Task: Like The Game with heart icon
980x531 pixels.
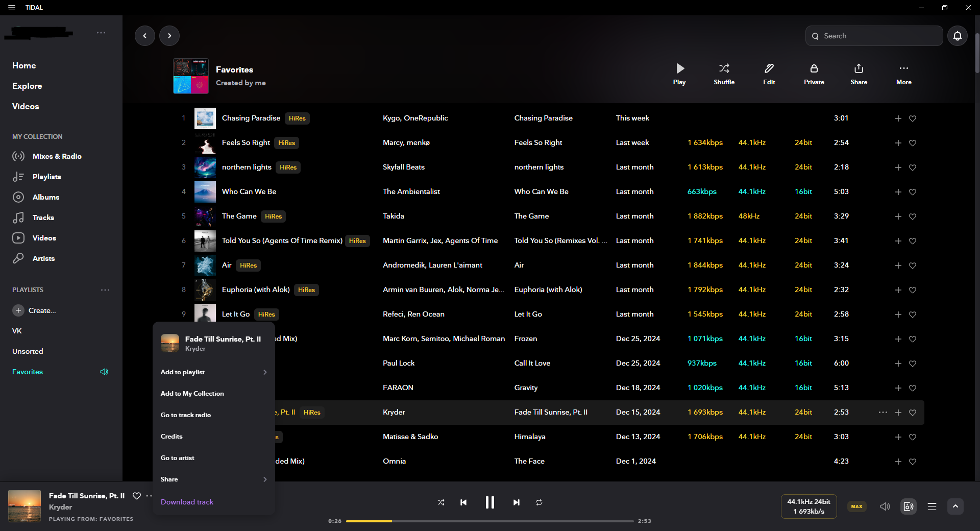Action: point(913,216)
